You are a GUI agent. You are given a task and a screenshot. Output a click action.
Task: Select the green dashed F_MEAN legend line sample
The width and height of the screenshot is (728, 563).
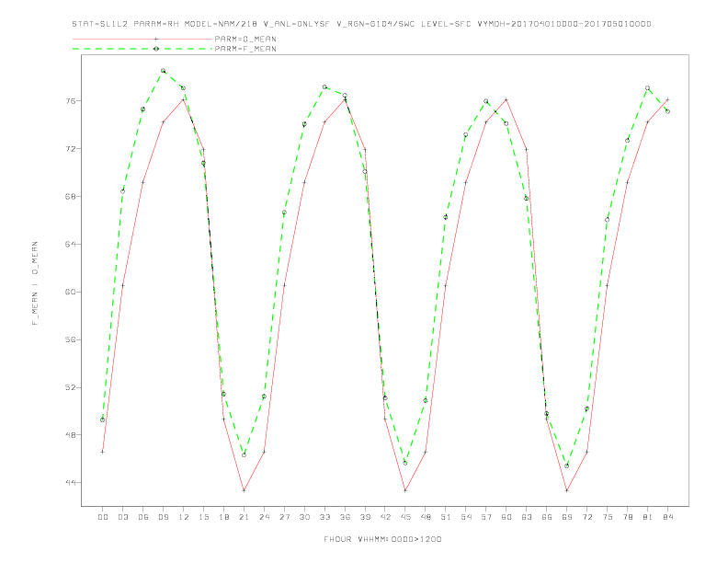[142, 49]
